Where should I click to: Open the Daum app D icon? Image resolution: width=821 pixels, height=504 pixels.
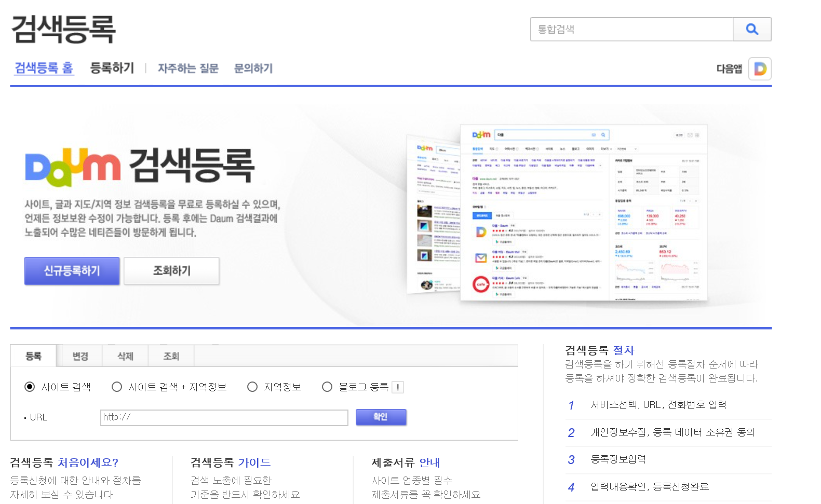760,69
